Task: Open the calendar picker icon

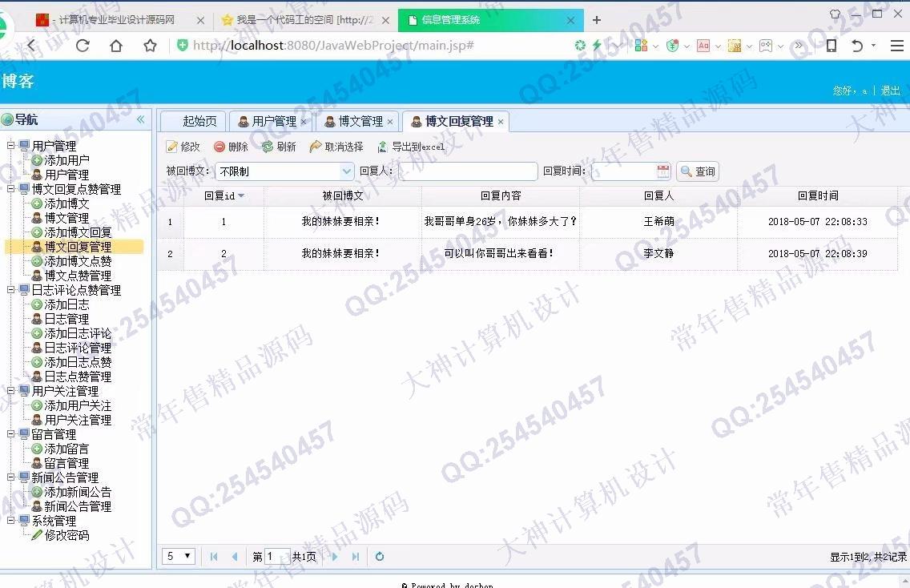Action: coord(663,171)
